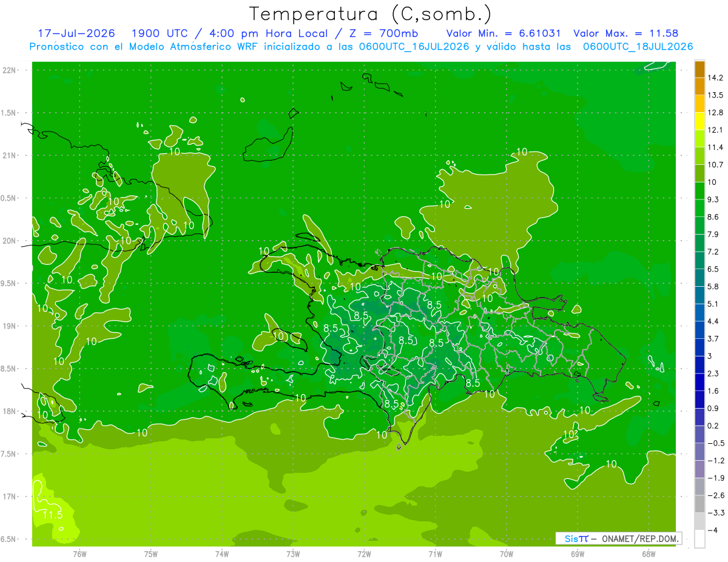Image resolution: width=728 pixels, height=562 pixels.
Task: Pick the dark blue swatch between 0.9 and 1.6
Action: [700, 400]
